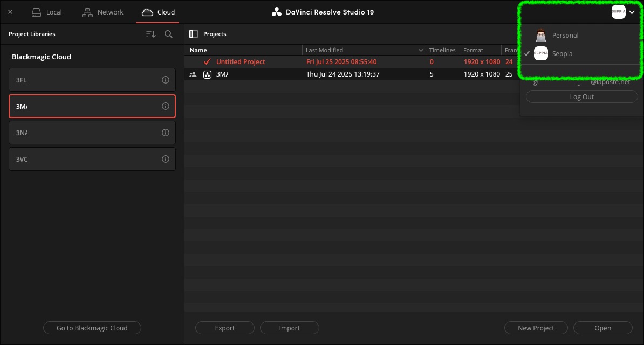Screen dimensions: 644x345
Task: Show info for the 3FL library
Action: click(x=166, y=80)
